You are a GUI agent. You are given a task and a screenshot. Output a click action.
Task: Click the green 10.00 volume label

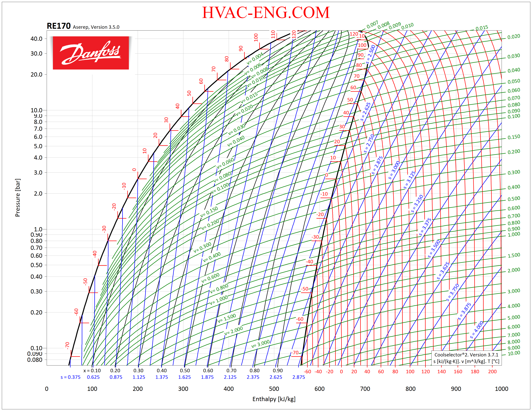click(514, 353)
